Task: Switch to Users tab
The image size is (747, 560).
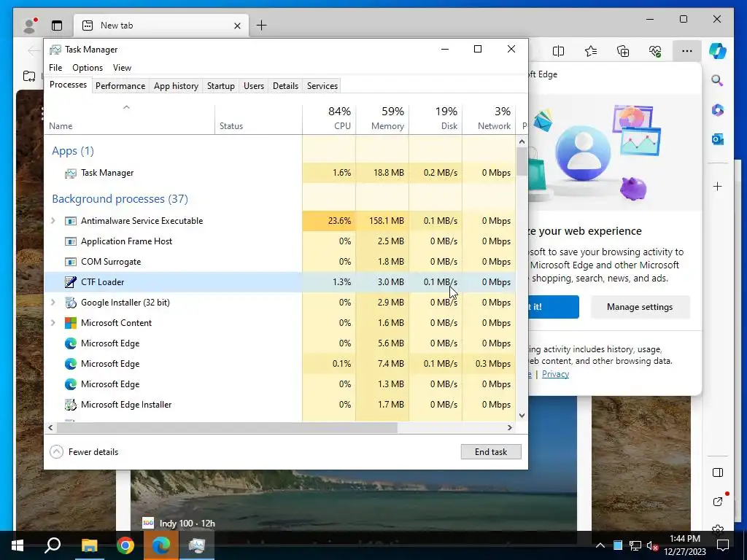Action: tap(253, 86)
